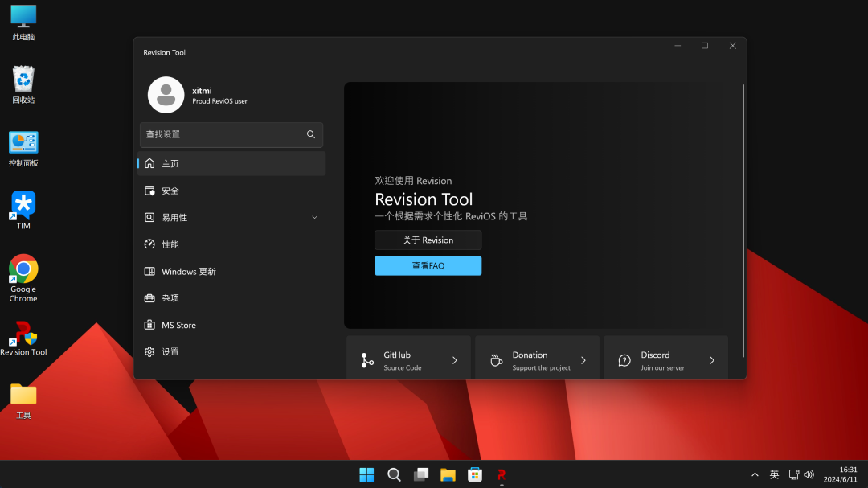Screen dimensions: 868x488
Task: Open the GitHub Source Code card chevron
Action: tap(454, 361)
